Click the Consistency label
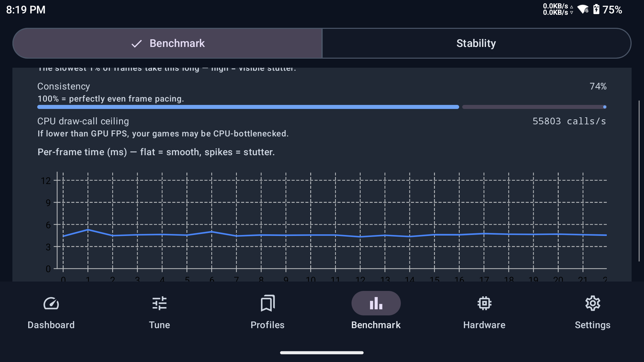Viewport: 644px width, 362px height. [64, 86]
